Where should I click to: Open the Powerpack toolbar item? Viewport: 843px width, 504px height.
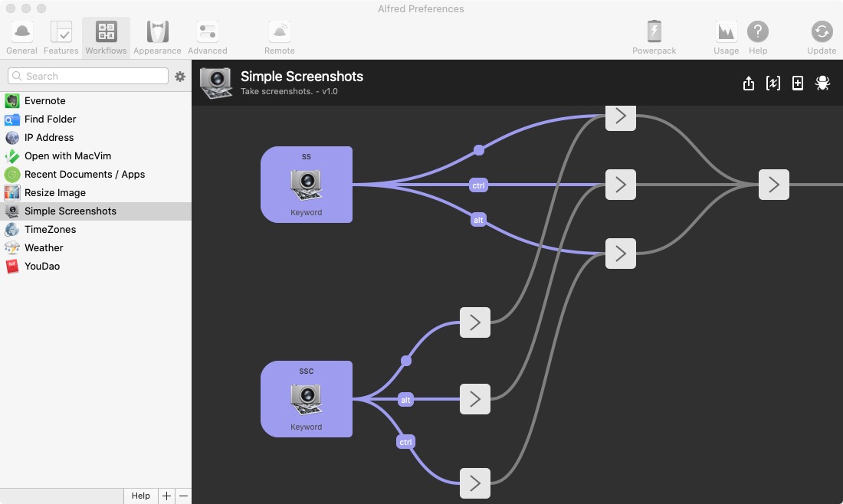pos(654,38)
